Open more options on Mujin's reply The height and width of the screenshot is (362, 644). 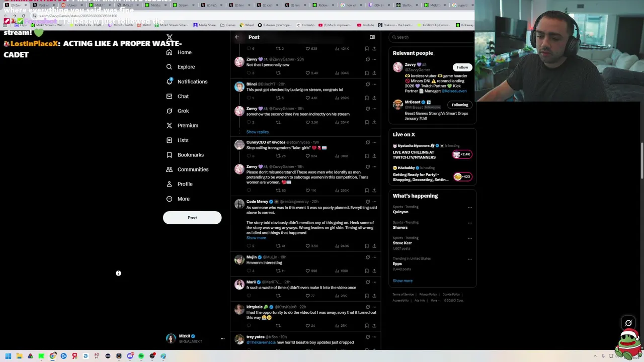coord(374,257)
